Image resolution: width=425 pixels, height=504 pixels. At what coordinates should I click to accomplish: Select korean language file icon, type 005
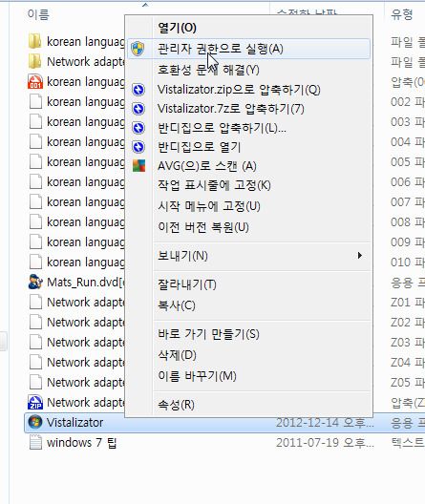pyautogui.click(x=35, y=161)
